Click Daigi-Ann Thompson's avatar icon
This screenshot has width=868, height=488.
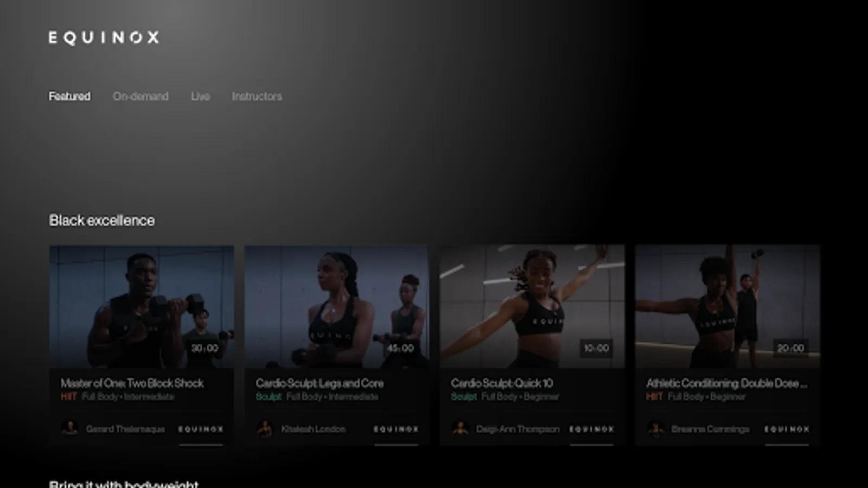point(460,428)
